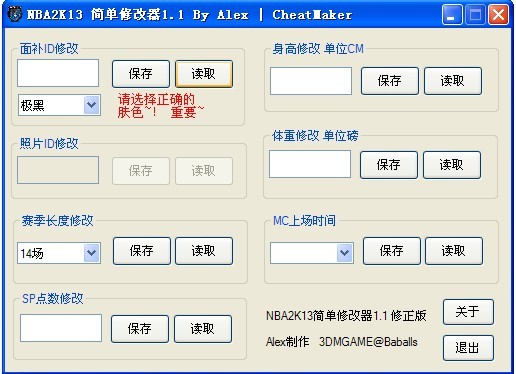Screen dimensions: 516x374
Task: Click the 照片ID input field
Action: point(58,170)
